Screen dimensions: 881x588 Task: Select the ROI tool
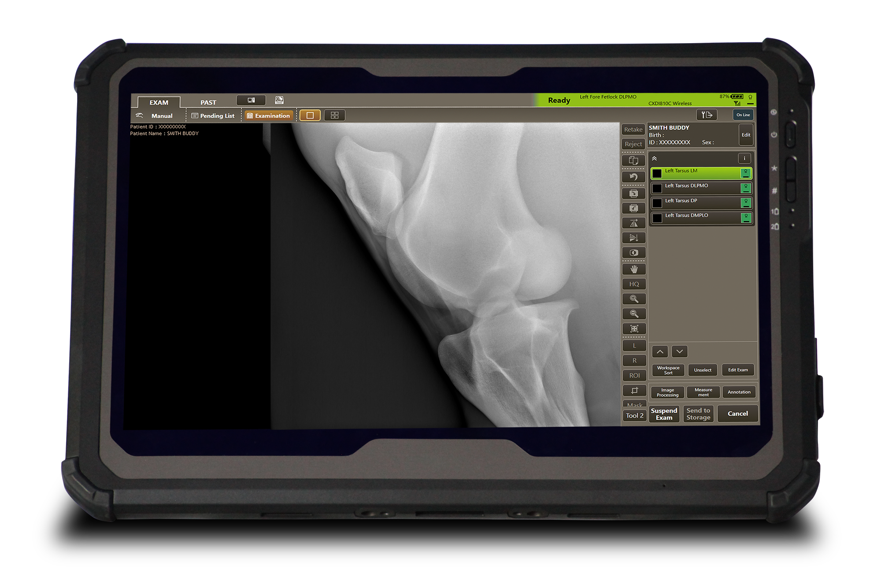pos(634,375)
